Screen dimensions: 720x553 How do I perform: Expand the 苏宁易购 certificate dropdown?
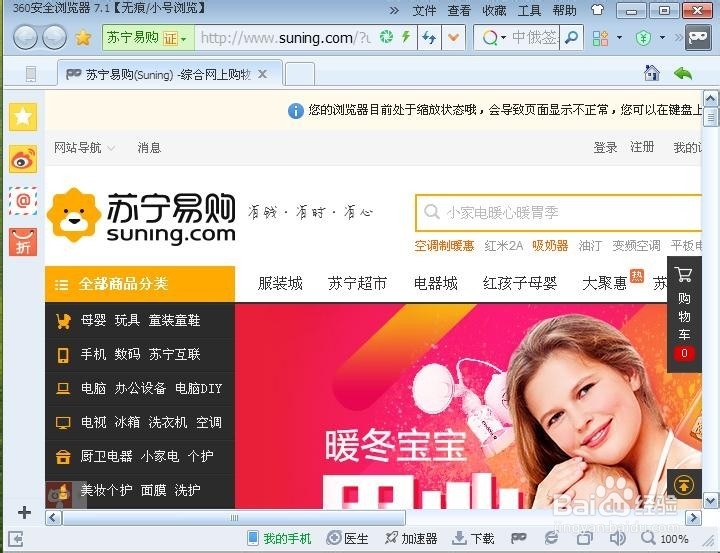[184, 39]
